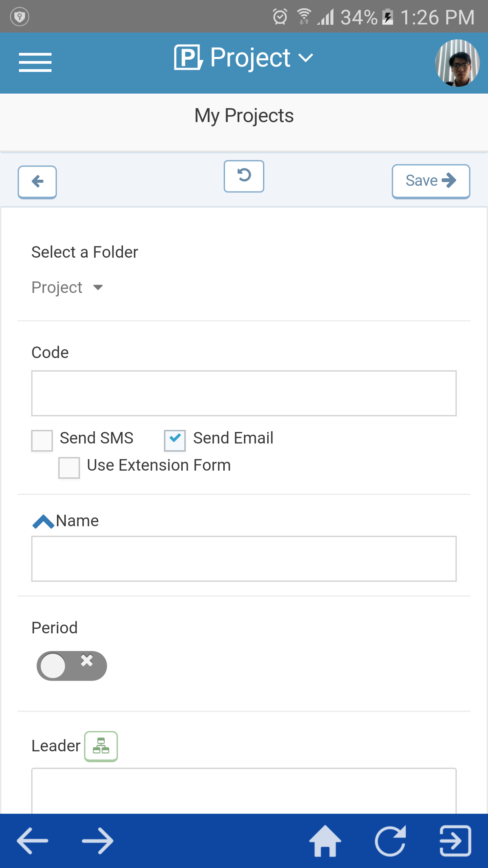This screenshot has width=488, height=868.
Task: Click the Save button
Action: tap(431, 181)
